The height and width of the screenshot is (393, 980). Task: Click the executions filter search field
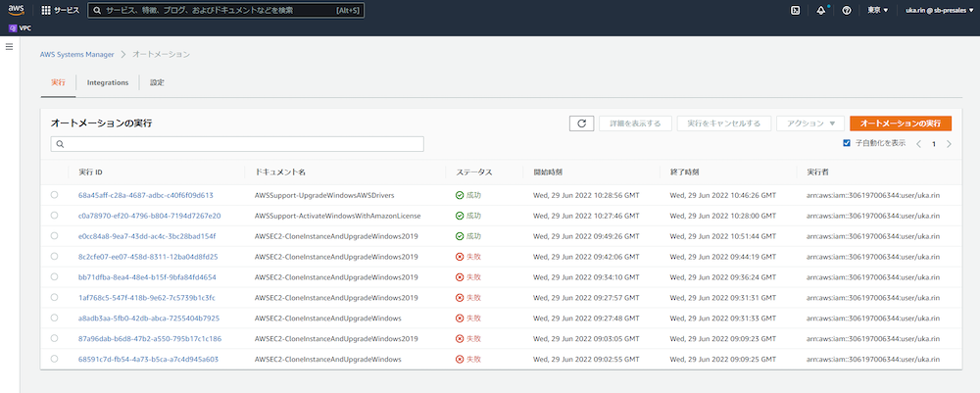237,144
